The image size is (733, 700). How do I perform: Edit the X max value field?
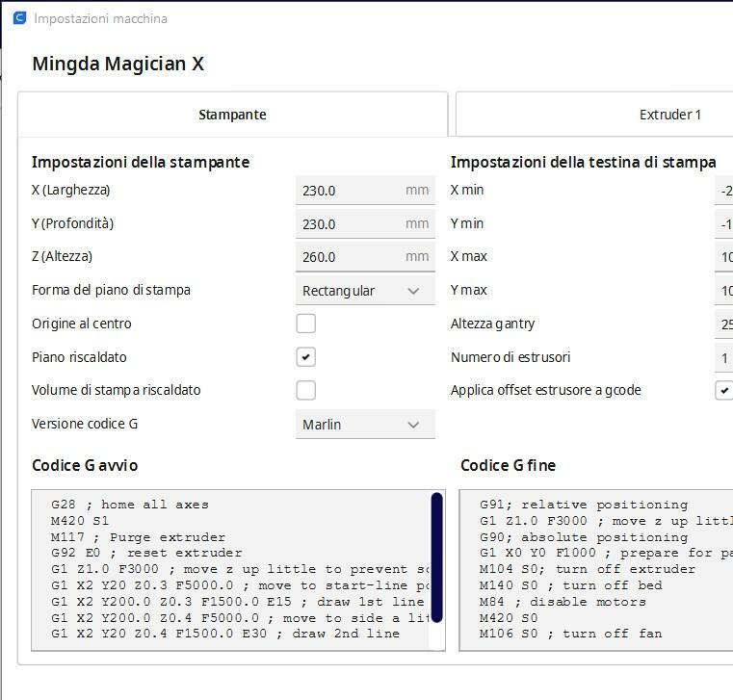pos(724,256)
